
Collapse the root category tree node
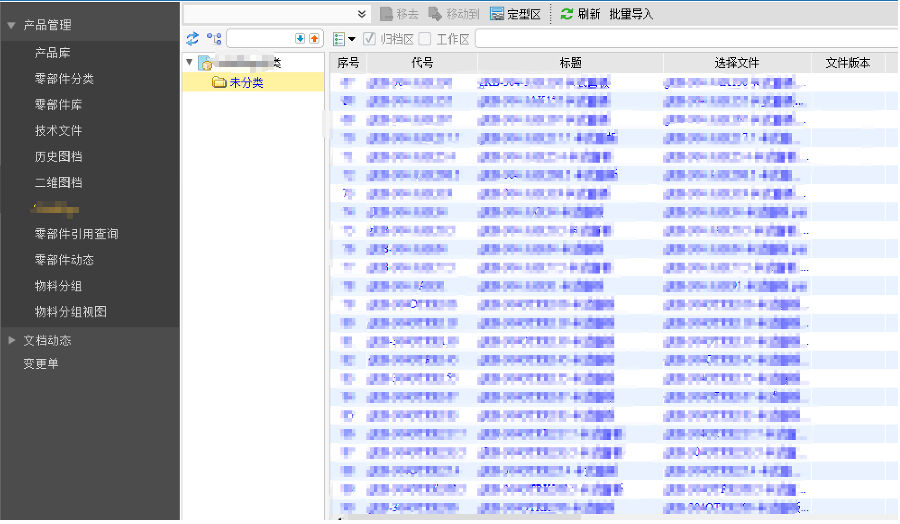pos(189,62)
